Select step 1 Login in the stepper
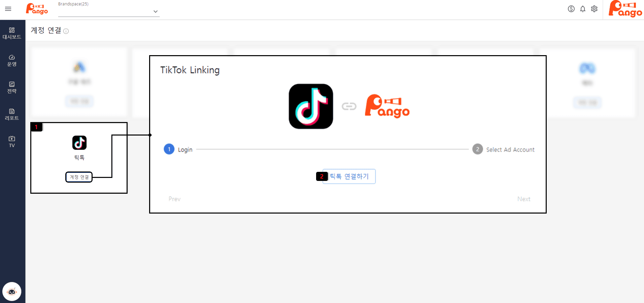644x303 pixels. point(178,149)
